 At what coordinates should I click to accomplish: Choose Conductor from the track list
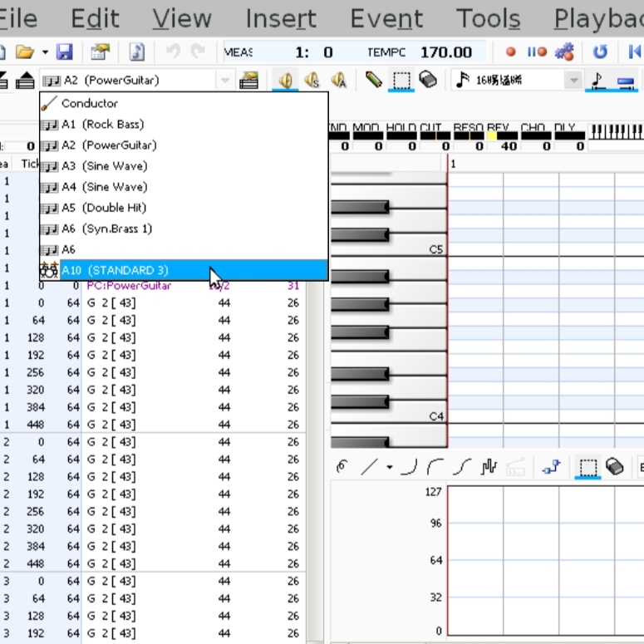click(x=184, y=103)
